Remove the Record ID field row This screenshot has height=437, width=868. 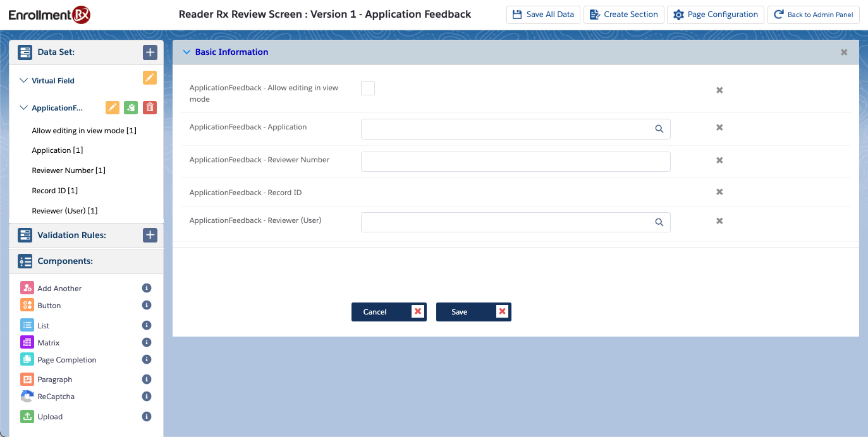pos(719,192)
